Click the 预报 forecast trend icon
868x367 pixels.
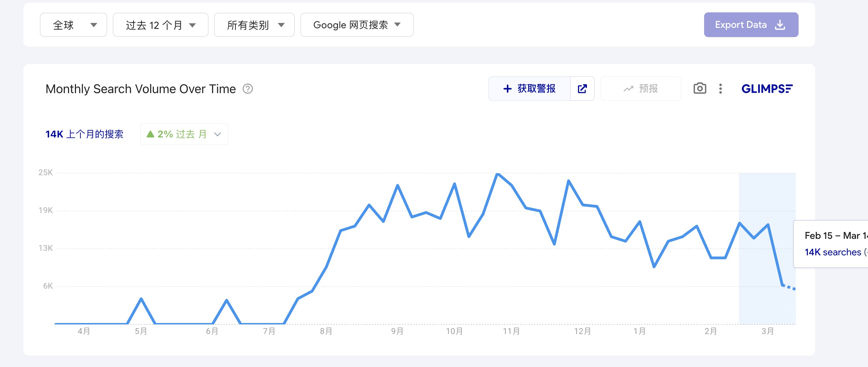(x=628, y=89)
